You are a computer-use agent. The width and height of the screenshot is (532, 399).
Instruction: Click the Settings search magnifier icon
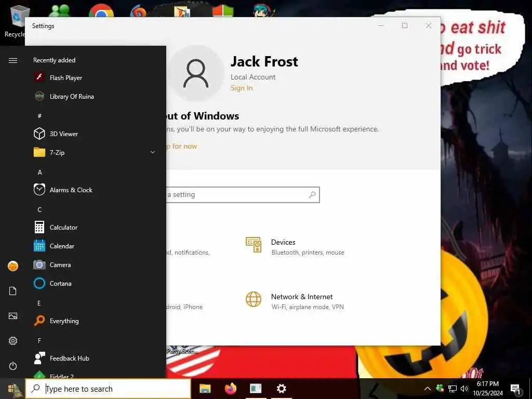(x=312, y=195)
